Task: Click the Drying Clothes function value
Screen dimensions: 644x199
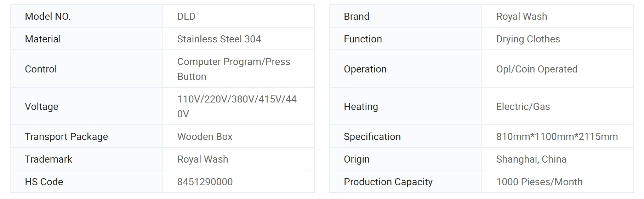Action: pos(528,39)
